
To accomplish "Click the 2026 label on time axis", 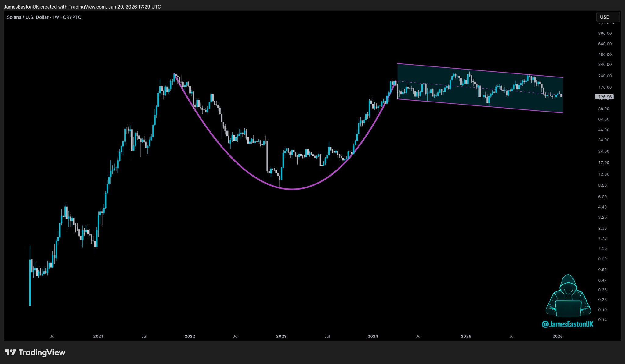I will pos(558,336).
